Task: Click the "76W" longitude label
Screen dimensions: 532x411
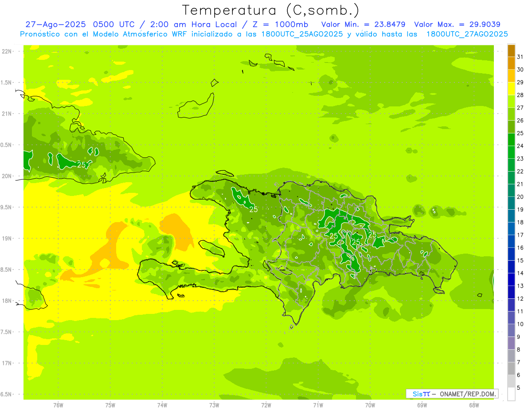Action: pyautogui.click(x=58, y=405)
